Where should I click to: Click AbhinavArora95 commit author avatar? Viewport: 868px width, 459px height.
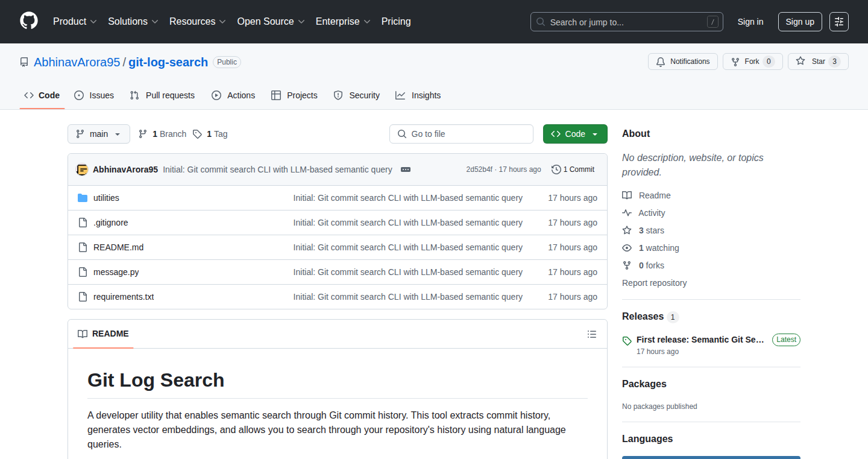click(83, 169)
